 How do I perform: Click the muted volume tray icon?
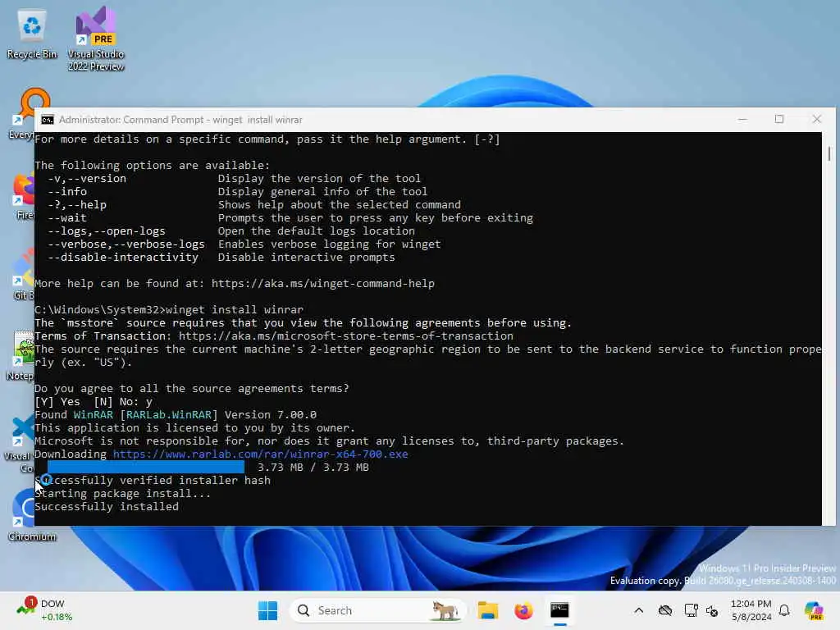(x=712, y=610)
